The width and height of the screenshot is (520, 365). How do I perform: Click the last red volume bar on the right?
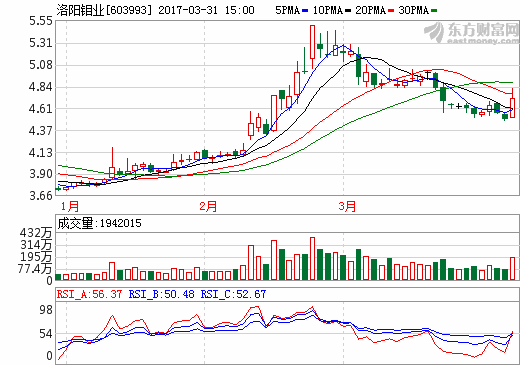[x=512, y=269]
